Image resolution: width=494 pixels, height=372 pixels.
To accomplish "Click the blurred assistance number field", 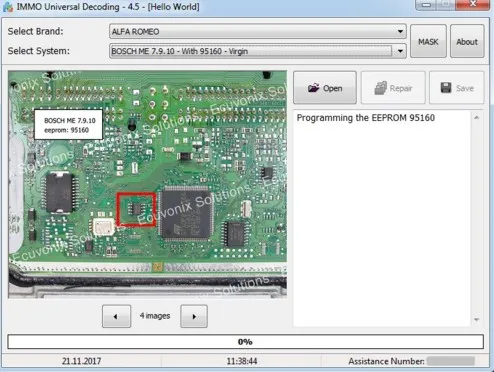I will [451, 361].
